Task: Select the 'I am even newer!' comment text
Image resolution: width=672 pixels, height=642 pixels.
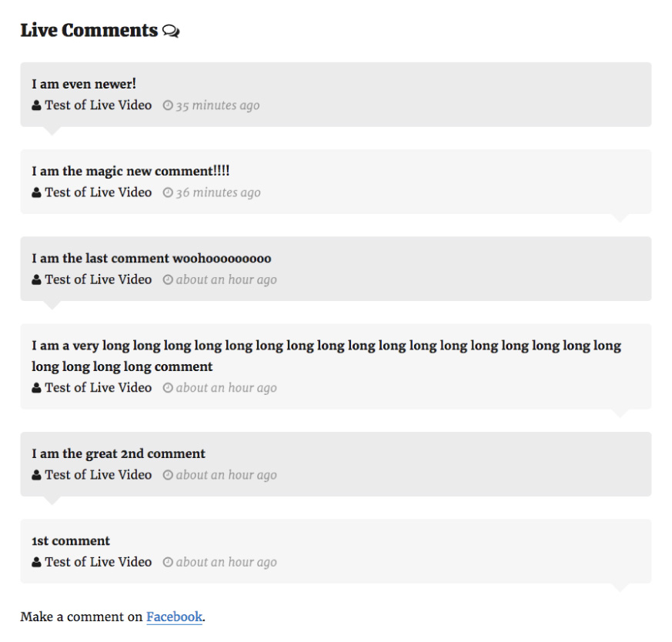Action: [84, 84]
